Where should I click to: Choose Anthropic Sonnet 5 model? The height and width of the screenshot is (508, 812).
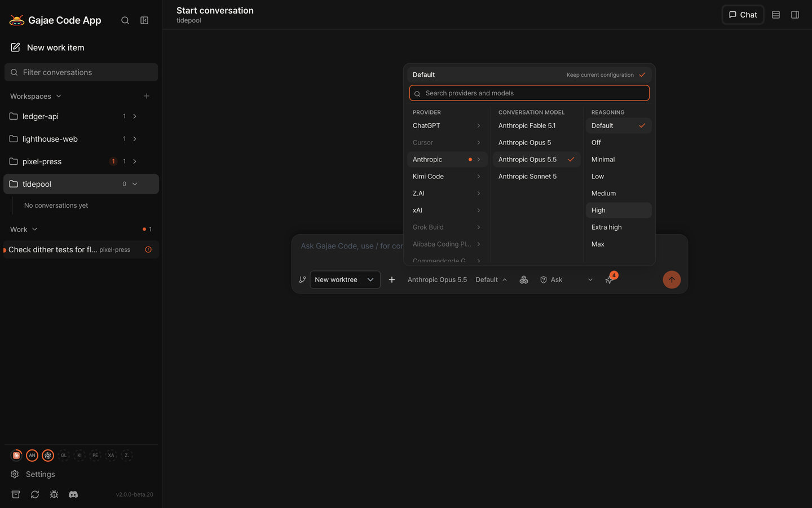pos(536,176)
